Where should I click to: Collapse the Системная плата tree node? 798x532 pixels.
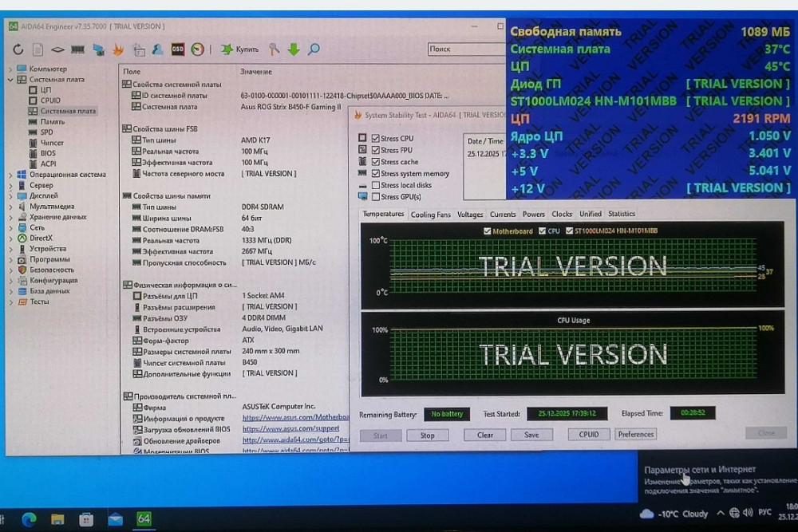(11, 80)
